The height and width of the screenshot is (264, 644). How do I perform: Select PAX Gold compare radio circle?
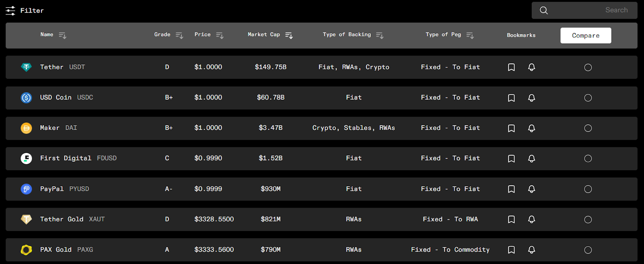[x=588, y=250]
